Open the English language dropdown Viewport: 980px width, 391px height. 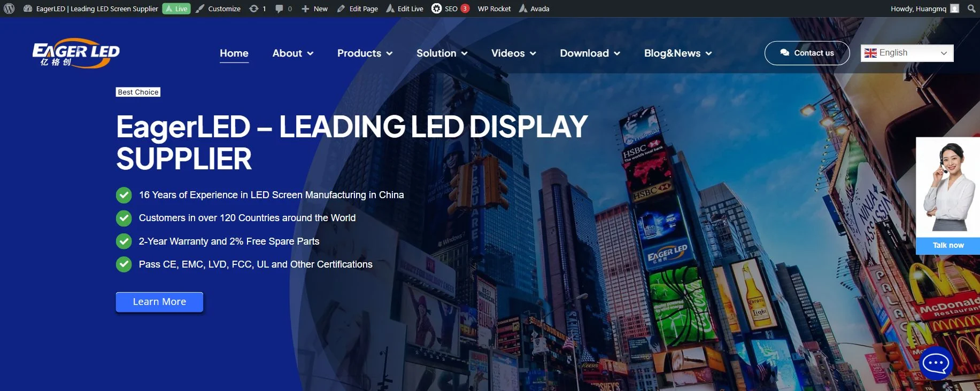click(907, 53)
